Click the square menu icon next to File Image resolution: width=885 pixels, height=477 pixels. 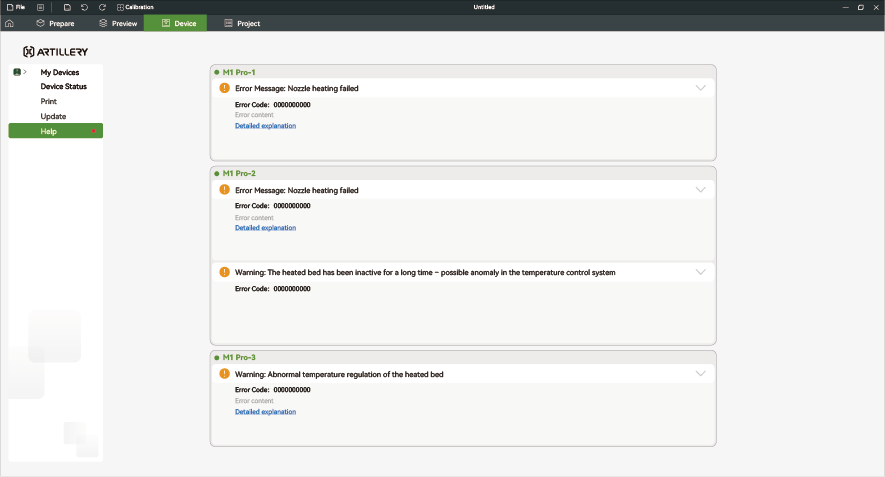pyautogui.click(x=40, y=7)
